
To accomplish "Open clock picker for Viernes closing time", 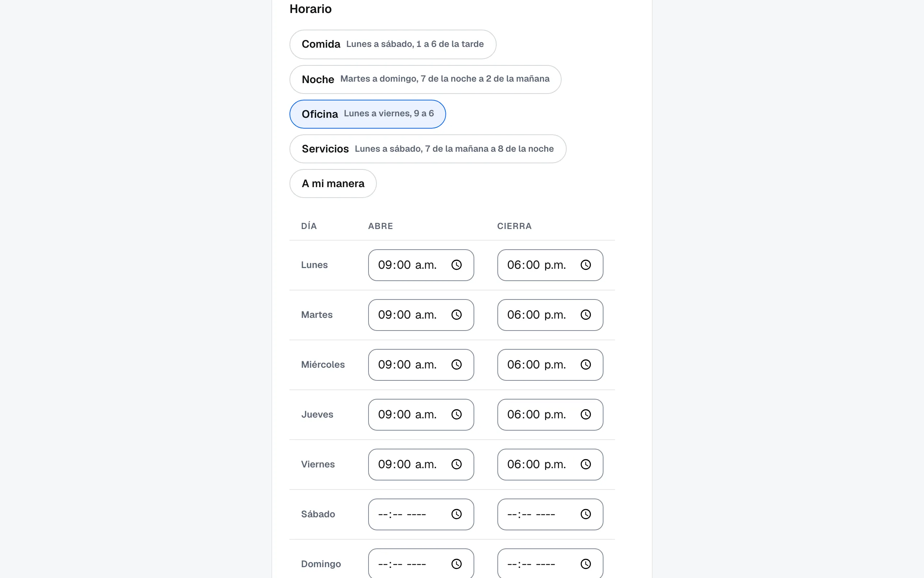I will (585, 464).
